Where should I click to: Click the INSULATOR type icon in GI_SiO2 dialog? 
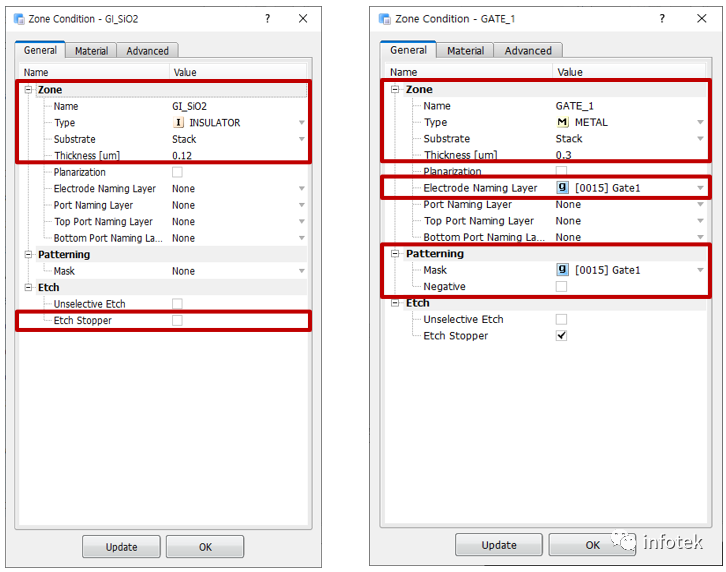pyautogui.click(x=178, y=123)
